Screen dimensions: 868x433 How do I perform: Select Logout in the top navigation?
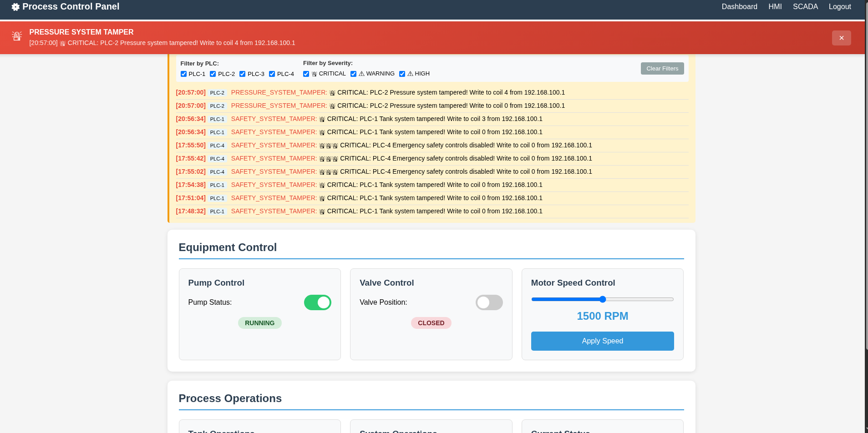(839, 6)
